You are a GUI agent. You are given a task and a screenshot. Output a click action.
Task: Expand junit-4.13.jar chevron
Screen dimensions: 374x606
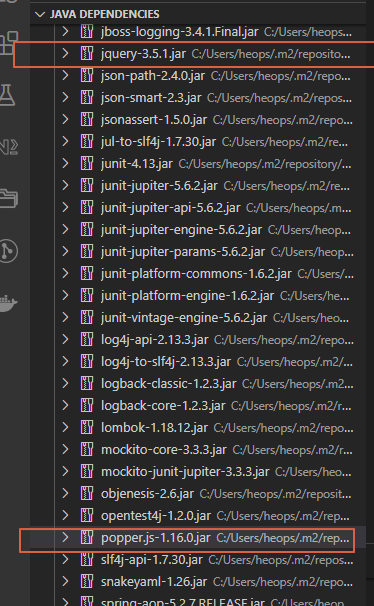pos(65,163)
